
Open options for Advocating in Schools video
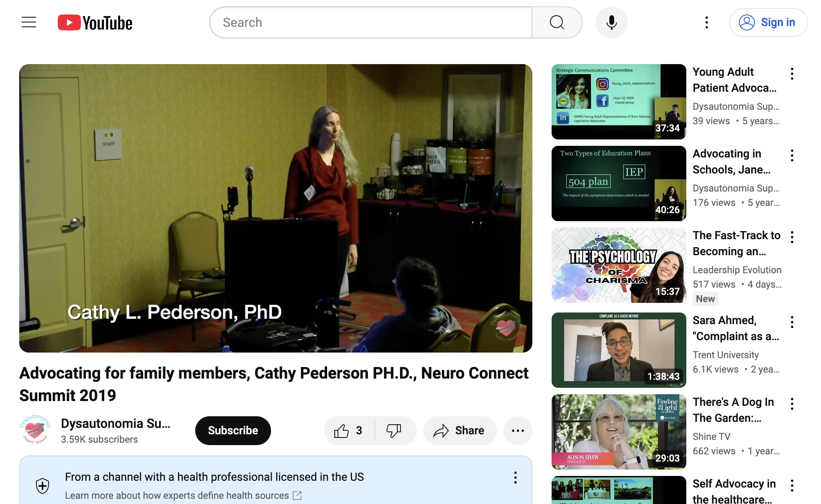coord(792,155)
